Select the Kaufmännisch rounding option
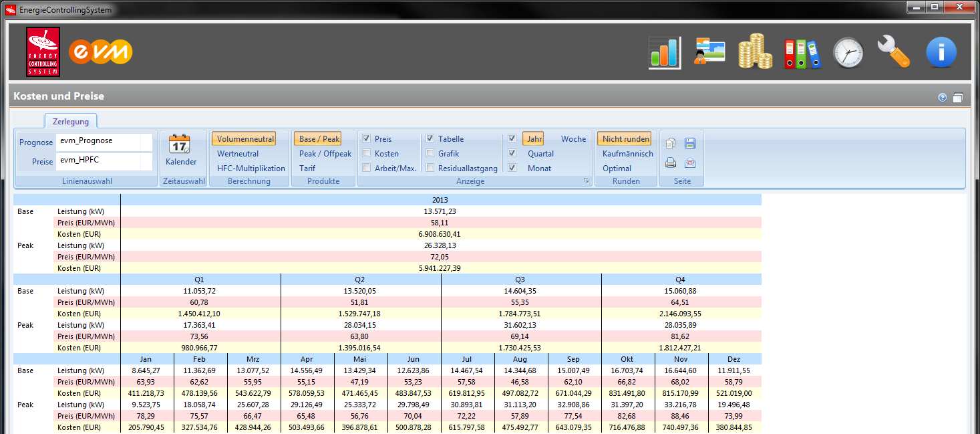980x434 pixels. click(628, 154)
